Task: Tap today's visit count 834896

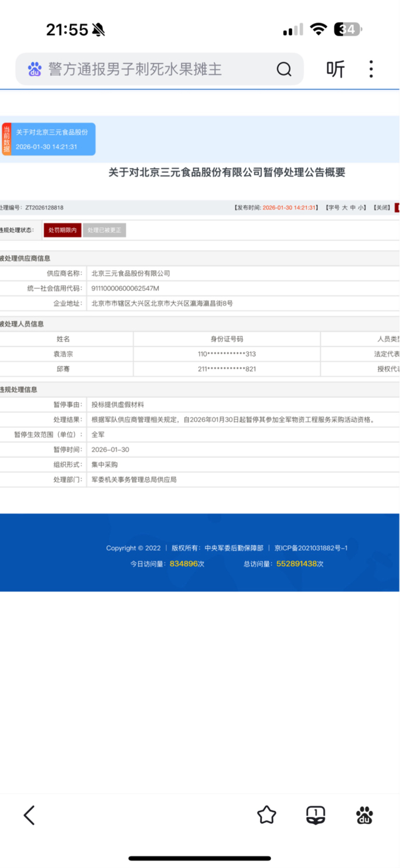Action: pyautogui.click(x=184, y=564)
